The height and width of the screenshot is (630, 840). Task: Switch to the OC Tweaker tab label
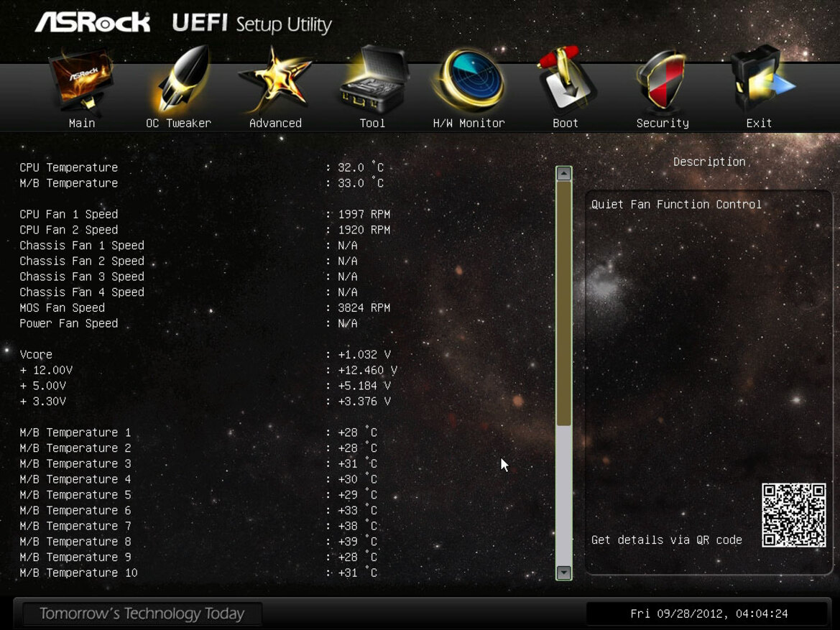178,124
